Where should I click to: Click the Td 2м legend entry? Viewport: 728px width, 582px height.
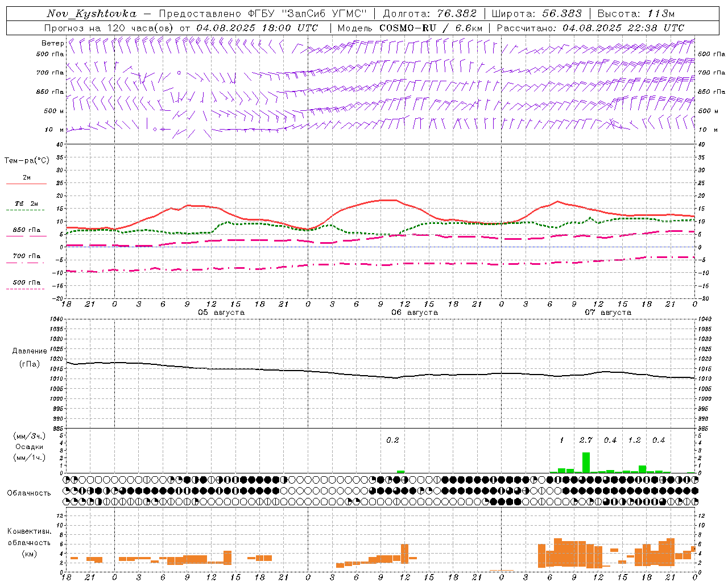[x=26, y=203]
